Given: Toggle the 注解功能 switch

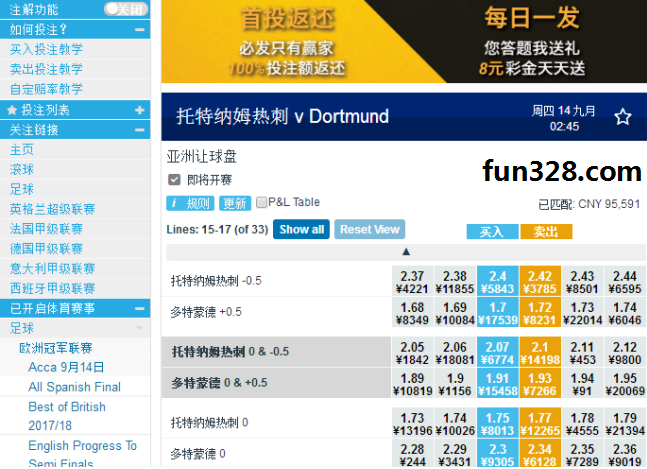Looking at the screenshot, I should click(x=126, y=9).
